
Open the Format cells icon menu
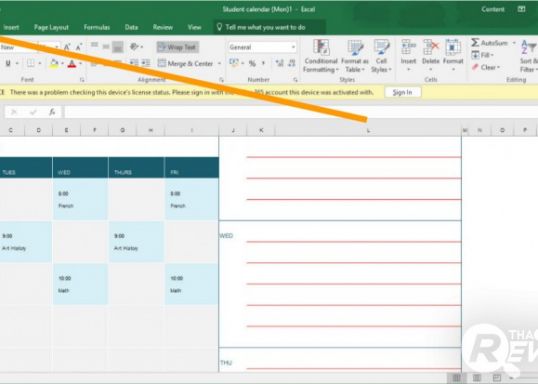(453, 56)
